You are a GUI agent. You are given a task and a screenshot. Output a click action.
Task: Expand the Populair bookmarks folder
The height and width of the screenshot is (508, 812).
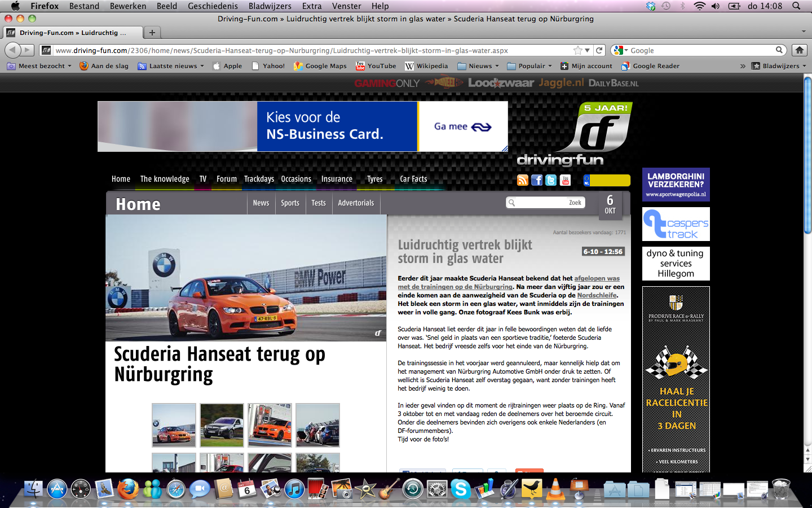(x=529, y=66)
